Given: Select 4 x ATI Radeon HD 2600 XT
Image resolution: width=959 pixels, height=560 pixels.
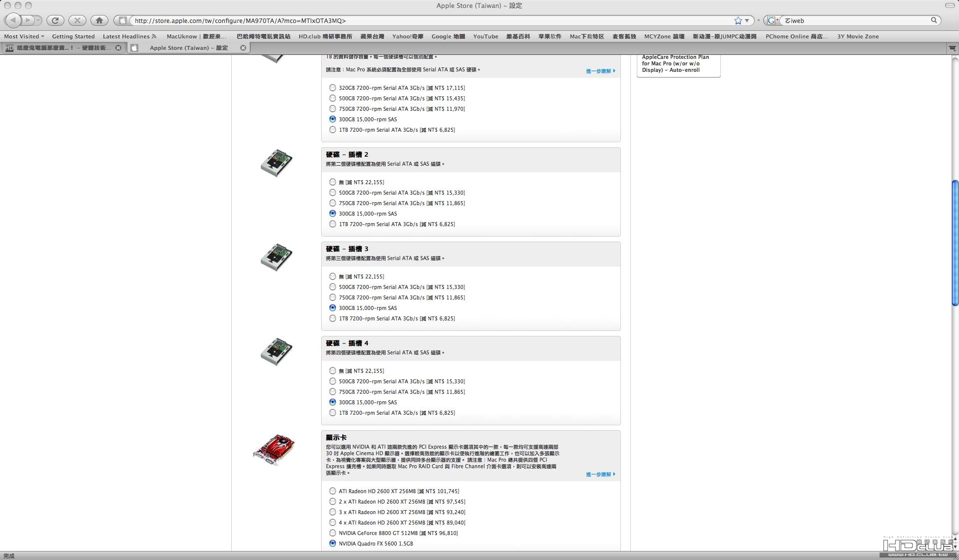Looking at the screenshot, I should (333, 523).
